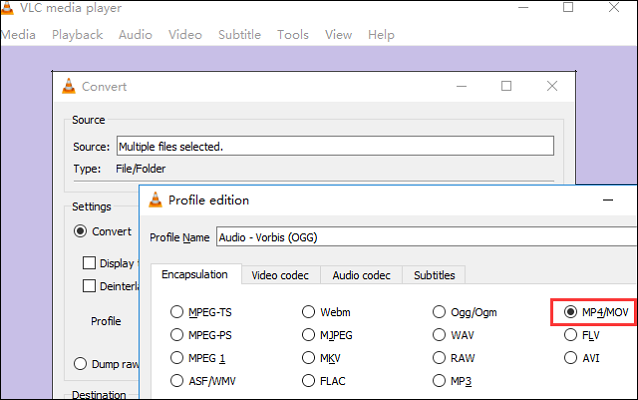Maximize the Convert dialog window

pos(506,87)
